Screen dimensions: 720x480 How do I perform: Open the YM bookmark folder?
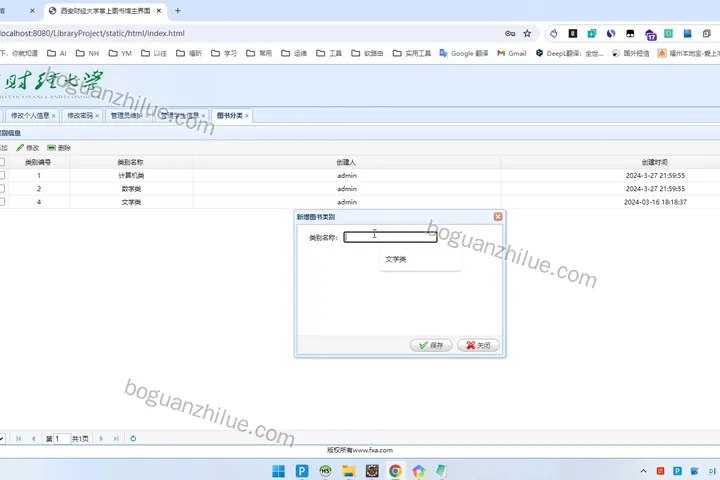pos(120,53)
